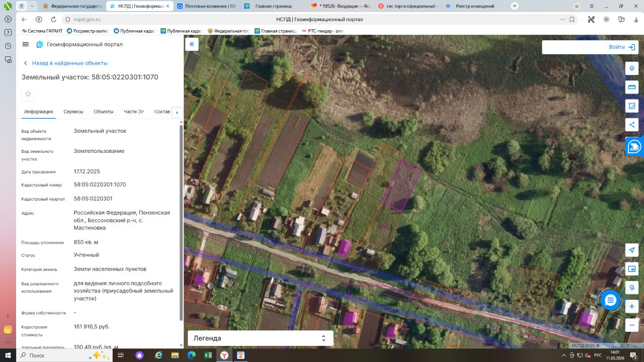The image size is (644, 362).
Task: Click the info panel vertical scrollbar
Action: (x=181, y=222)
